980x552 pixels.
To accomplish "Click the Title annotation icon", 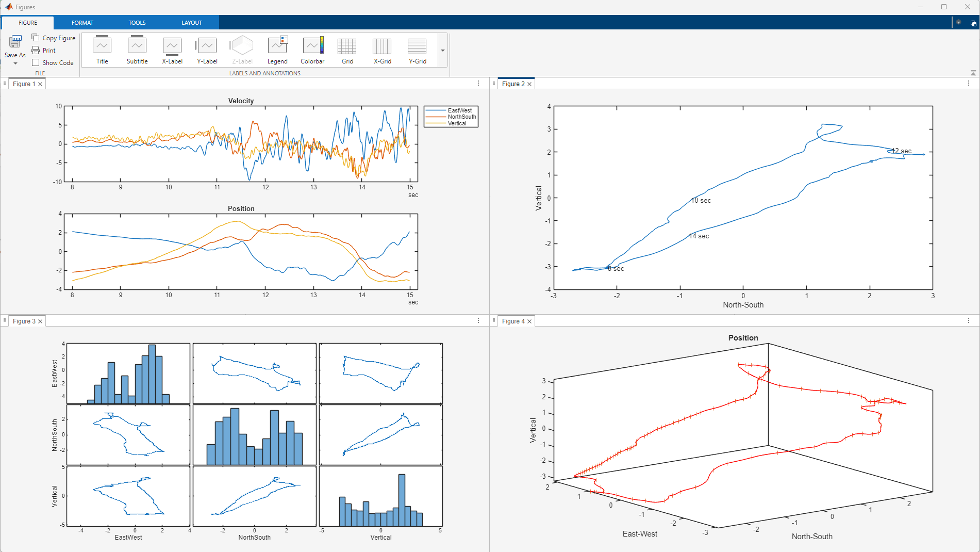I will (x=102, y=50).
